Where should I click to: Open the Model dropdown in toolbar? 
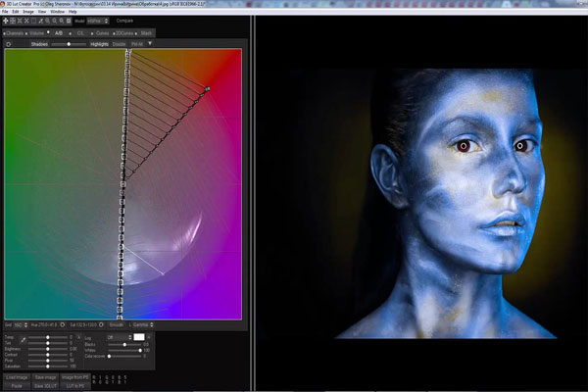pos(98,20)
